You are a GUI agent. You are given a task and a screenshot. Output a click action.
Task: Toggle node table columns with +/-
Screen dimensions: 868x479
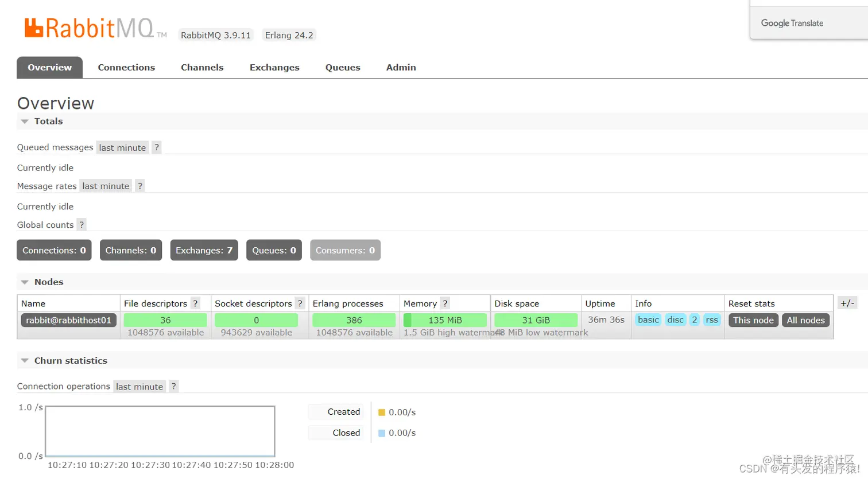tap(847, 303)
